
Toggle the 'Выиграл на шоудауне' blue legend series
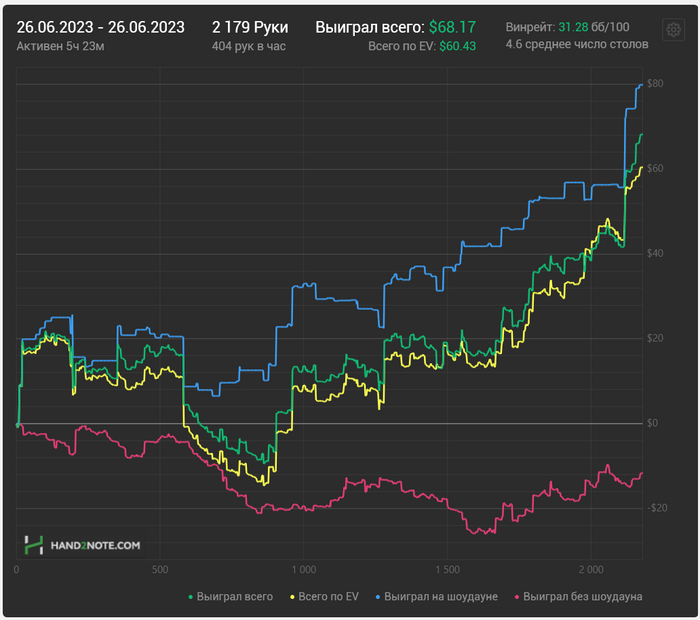pos(436,596)
